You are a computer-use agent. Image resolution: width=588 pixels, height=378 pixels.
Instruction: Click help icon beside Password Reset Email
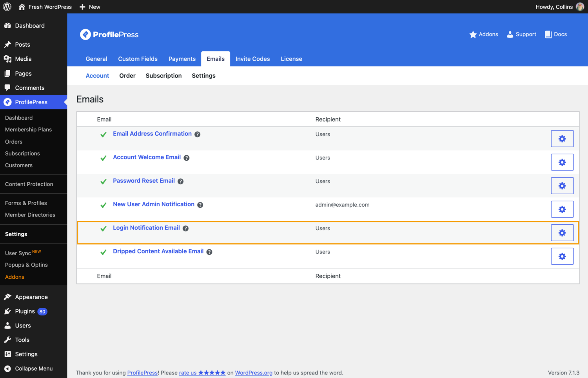[181, 181]
